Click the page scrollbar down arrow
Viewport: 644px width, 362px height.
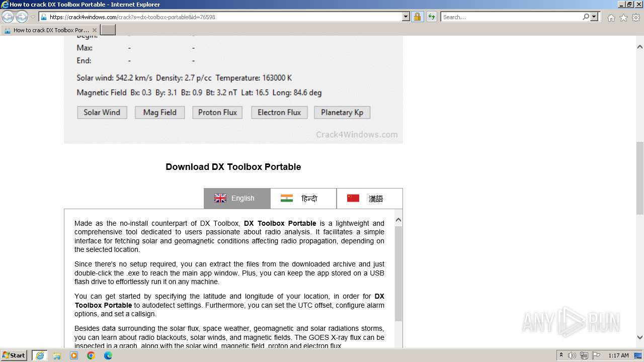click(x=640, y=338)
